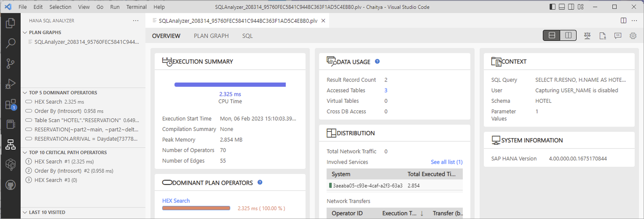Click the VS Code logo icon
Image resolution: width=644 pixels, height=219 pixels.
(8, 7)
